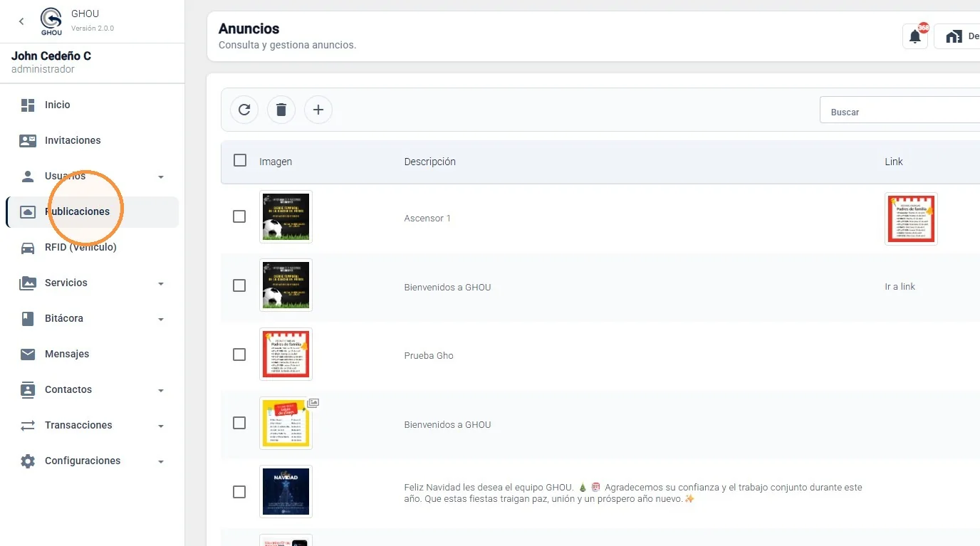Click the RFID car icon
980x546 pixels.
(x=28, y=247)
